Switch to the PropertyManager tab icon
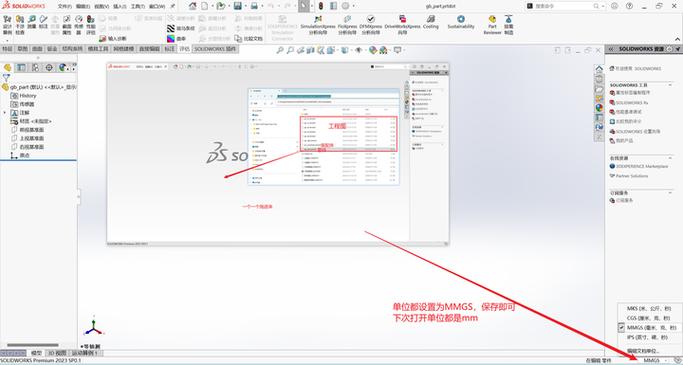The height and width of the screenshot is (365, 683). (x=21, y=68)
